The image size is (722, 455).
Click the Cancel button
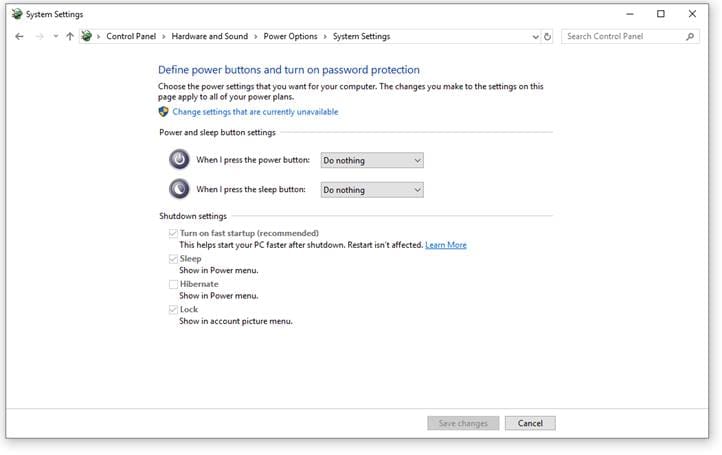(530, 423)
